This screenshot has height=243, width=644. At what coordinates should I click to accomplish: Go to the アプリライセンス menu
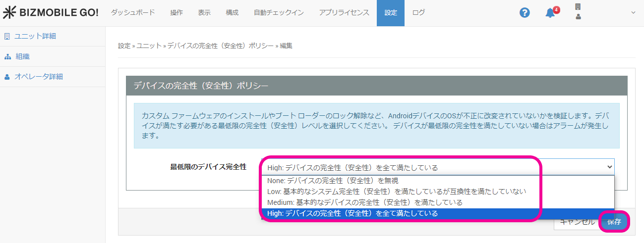(344, 13)
